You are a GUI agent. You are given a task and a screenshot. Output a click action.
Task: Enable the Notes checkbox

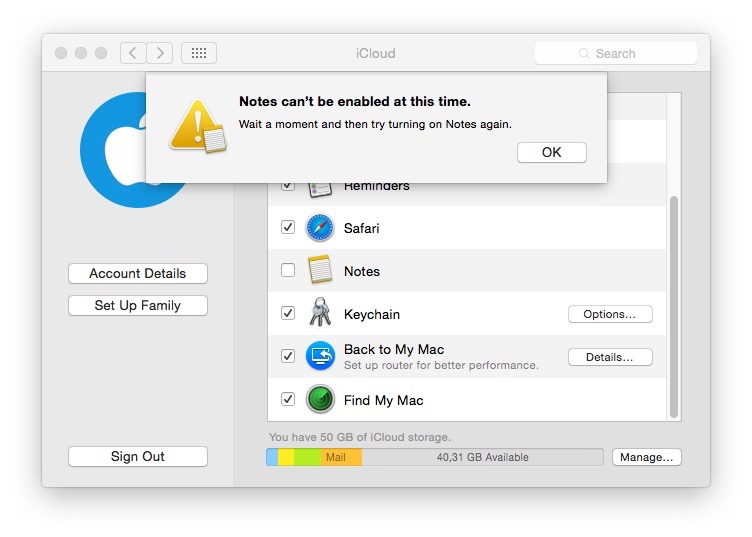pyautogui.click(x=288, y=270)
